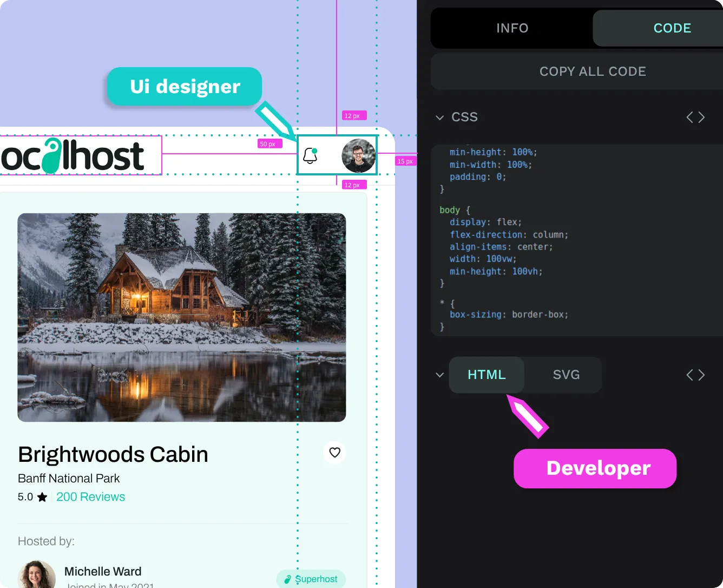Click the snowy cabin photo
Image resolution: width=723 pixels, height=588 pixels.
tap(182, 317)
